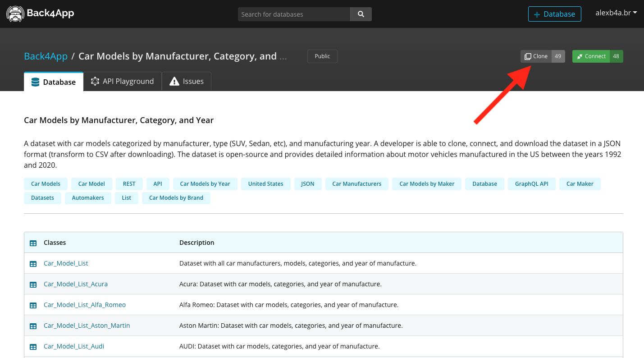
Task: Click the Database tag chip
Action: pyautogui.click(x=484, y=184)
